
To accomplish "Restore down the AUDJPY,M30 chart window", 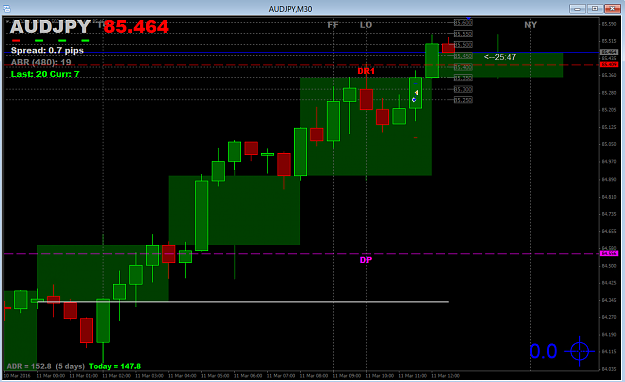I will [594, 9].
